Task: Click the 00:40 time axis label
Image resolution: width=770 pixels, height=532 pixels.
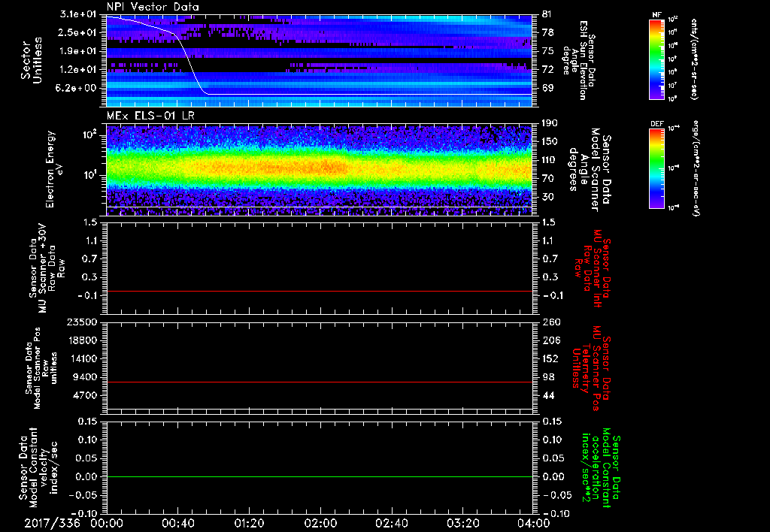Action: [177, 523]
